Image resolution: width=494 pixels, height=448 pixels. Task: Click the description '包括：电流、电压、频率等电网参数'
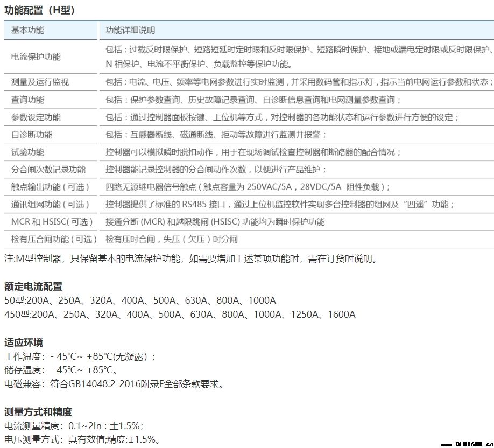[x=299, y=82]
